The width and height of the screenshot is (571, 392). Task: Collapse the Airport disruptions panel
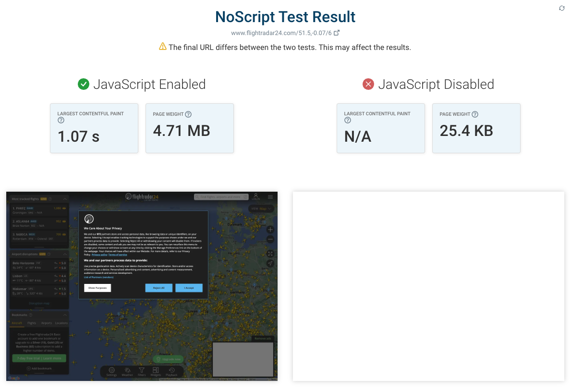click(65, 254)
